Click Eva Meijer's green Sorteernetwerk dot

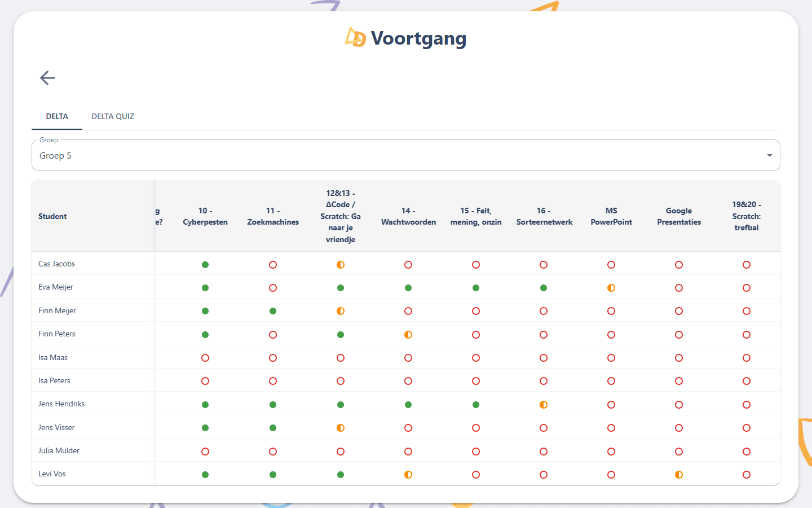point(544,288)
